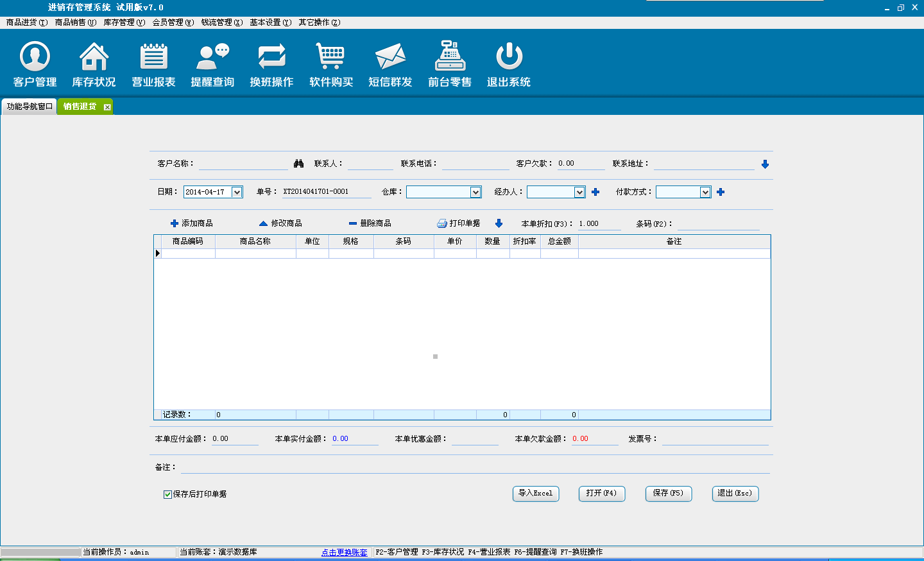Expand the 日期 date dropdown
Screen dimensions: 924x561
[x=237, y=192]
